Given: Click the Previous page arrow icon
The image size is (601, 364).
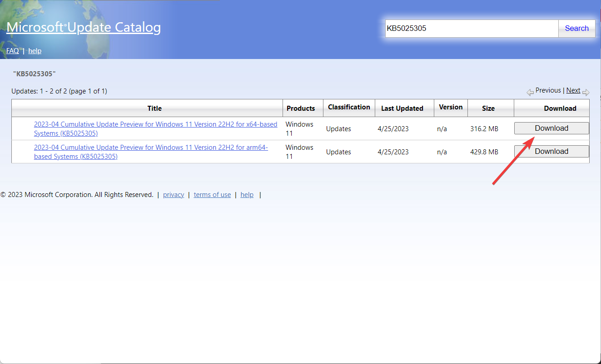Looking at the screenshot, I should click(x=530, y=93).
